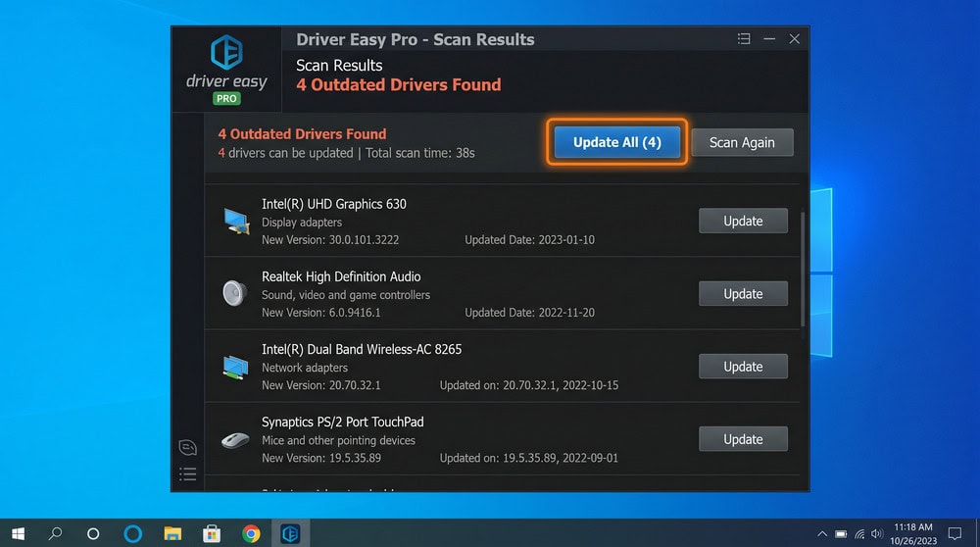
Task: Click the Display adapters category label
Action: [302, 222]
